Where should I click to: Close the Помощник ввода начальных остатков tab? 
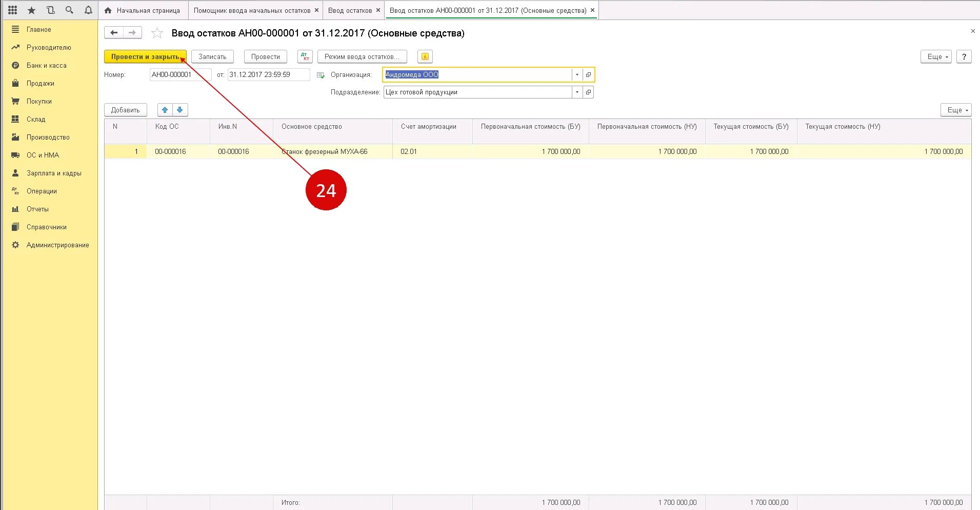316,10
